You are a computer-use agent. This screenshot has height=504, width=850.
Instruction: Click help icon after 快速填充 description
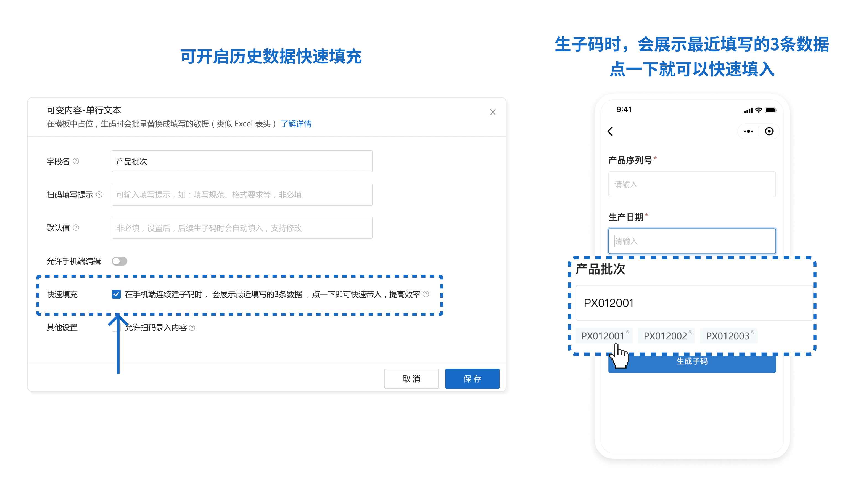click(426, 294)
